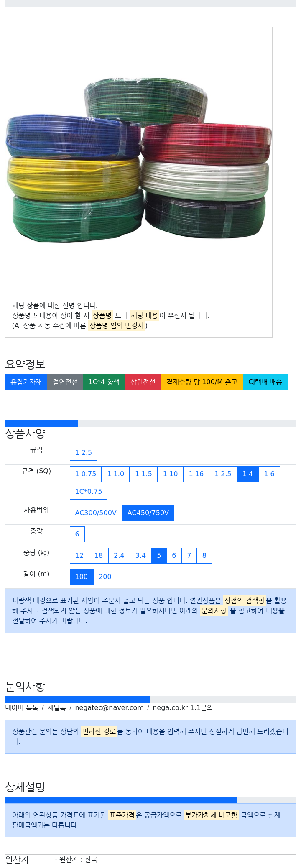Select the AC300/500V usage range
The width and height of the screenshot is (301, 868).
(96, 513)
